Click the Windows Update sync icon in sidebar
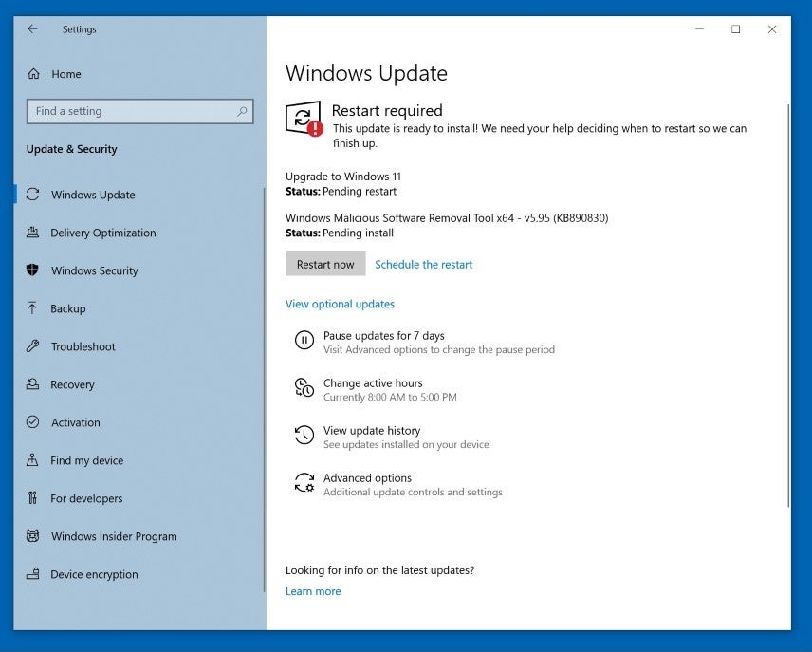 pos(32,195)
